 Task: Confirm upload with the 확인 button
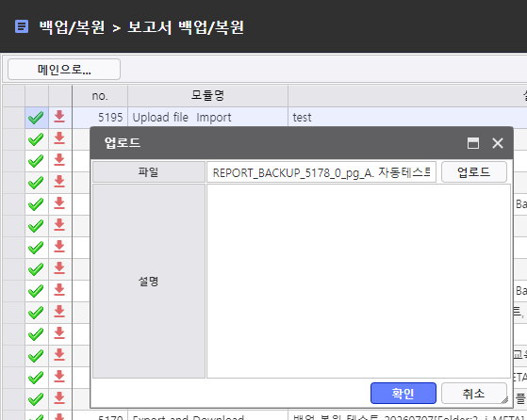(x=403, y=393)
